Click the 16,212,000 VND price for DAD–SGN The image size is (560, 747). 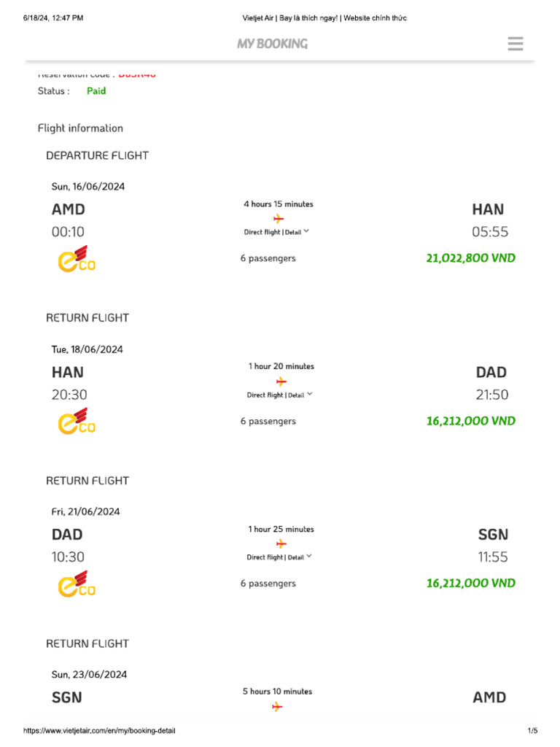coord(470,583)
